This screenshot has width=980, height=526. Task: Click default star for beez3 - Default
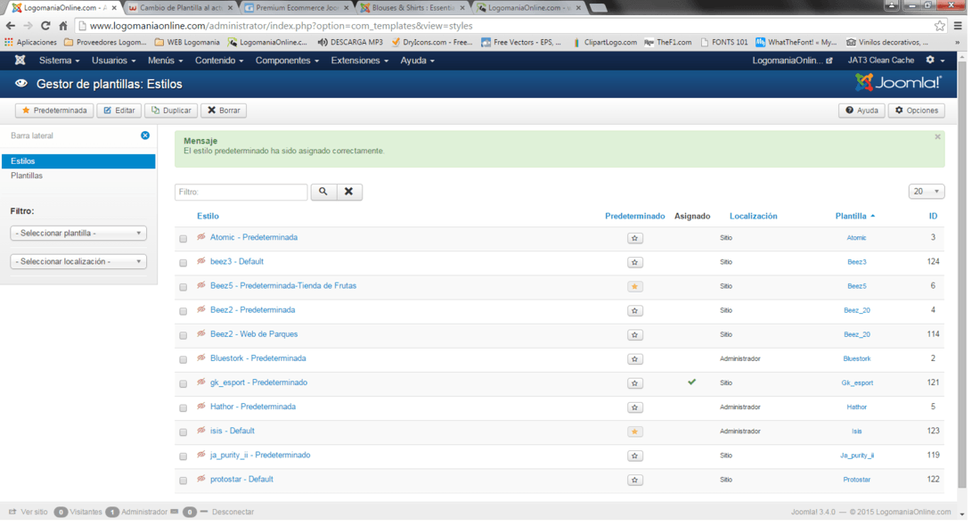[x=634, y=262]
